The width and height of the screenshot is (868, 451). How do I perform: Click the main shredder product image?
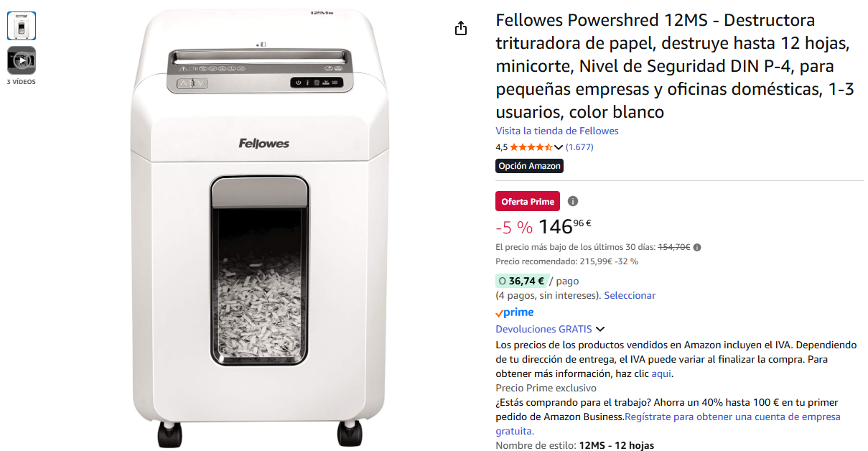[261, 225]
